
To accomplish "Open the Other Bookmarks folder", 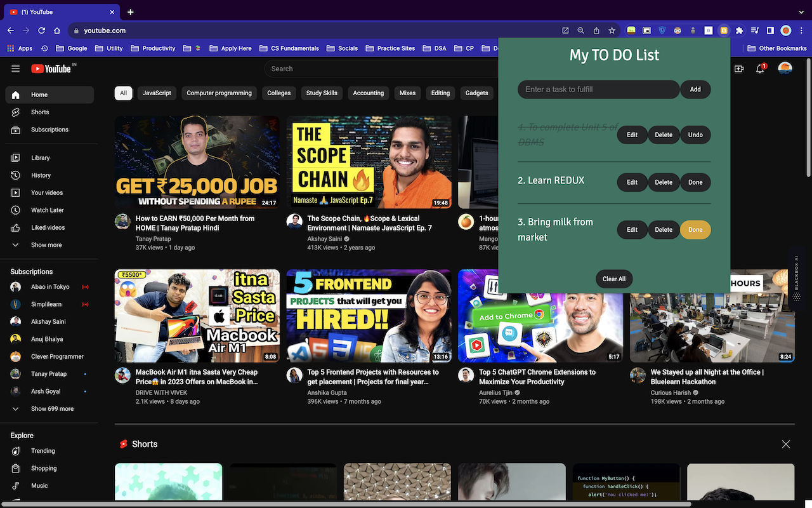I will 778,48.
